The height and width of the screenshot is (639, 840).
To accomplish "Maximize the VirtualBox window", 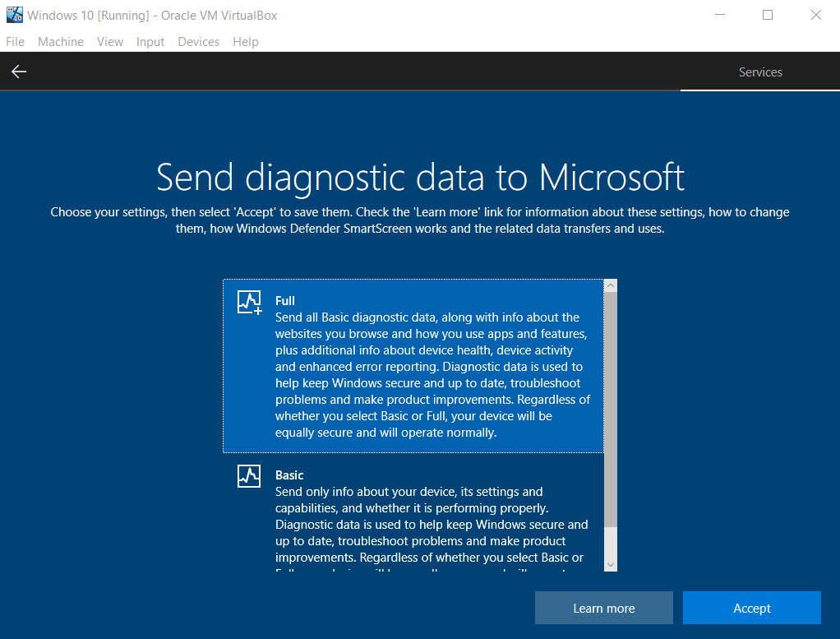I will [768, 15].
